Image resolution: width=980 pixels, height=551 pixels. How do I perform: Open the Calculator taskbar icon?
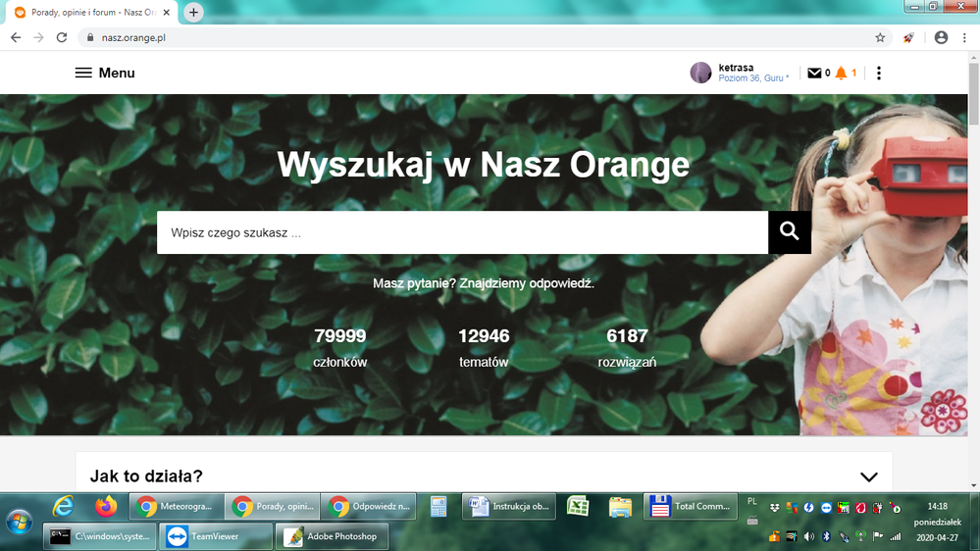(x=438, y=507)
